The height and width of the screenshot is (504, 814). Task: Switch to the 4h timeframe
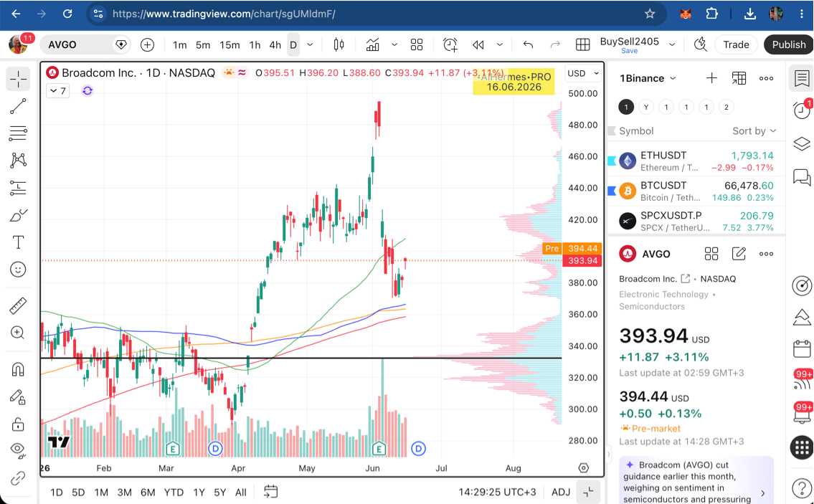(x=275, y=45)
